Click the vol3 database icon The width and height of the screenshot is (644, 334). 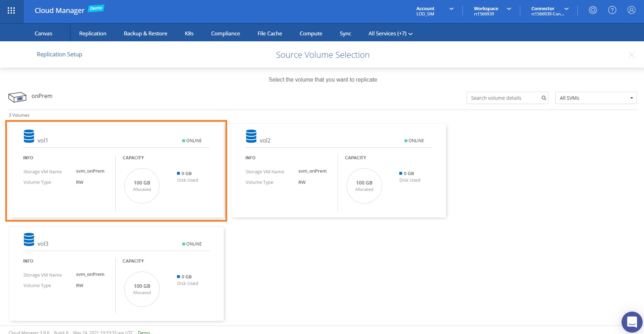point(29,239)
